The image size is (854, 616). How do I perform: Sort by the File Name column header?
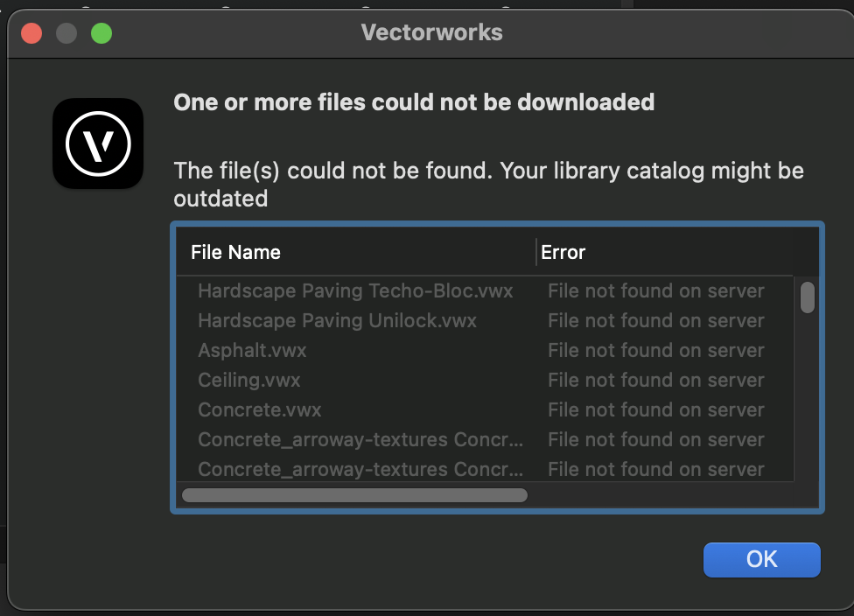(x=236, y=252)
